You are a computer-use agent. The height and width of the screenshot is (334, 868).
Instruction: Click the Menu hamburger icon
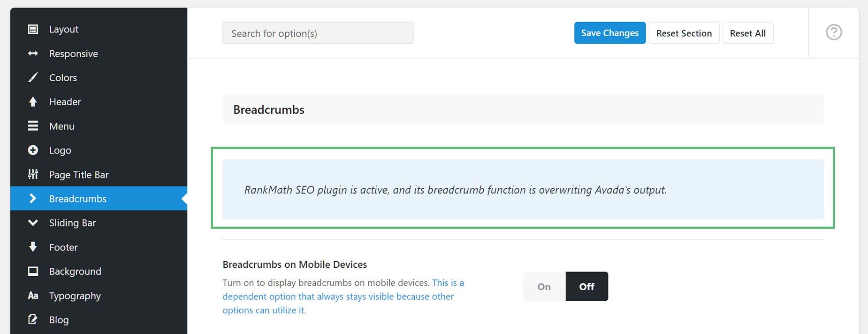pos(33,126)
